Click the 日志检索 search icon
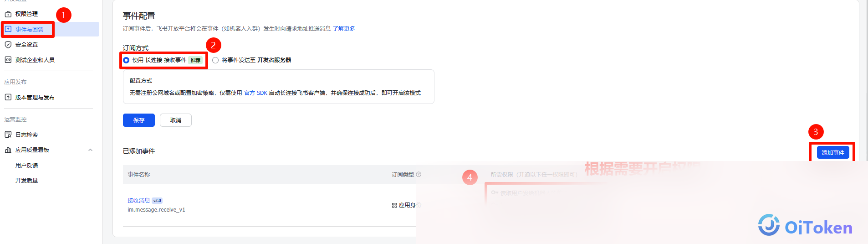 pyautogui.click(x=8, y=135)
